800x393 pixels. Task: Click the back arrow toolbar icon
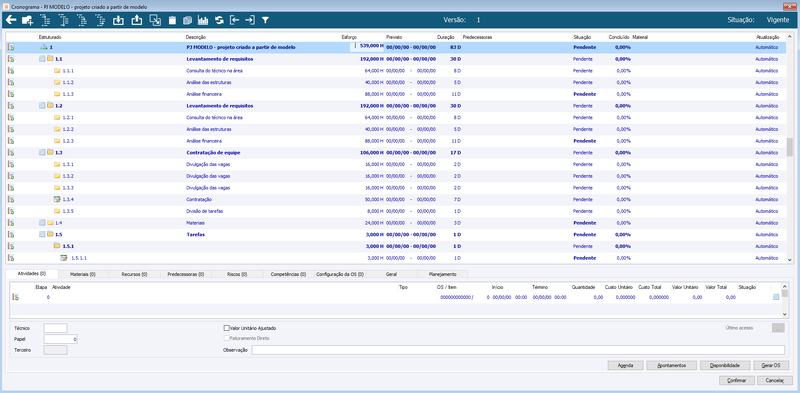[11, 20]
